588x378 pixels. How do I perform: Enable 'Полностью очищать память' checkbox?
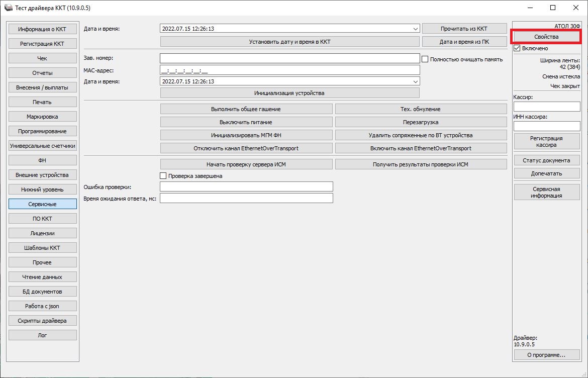coord(425,59)
